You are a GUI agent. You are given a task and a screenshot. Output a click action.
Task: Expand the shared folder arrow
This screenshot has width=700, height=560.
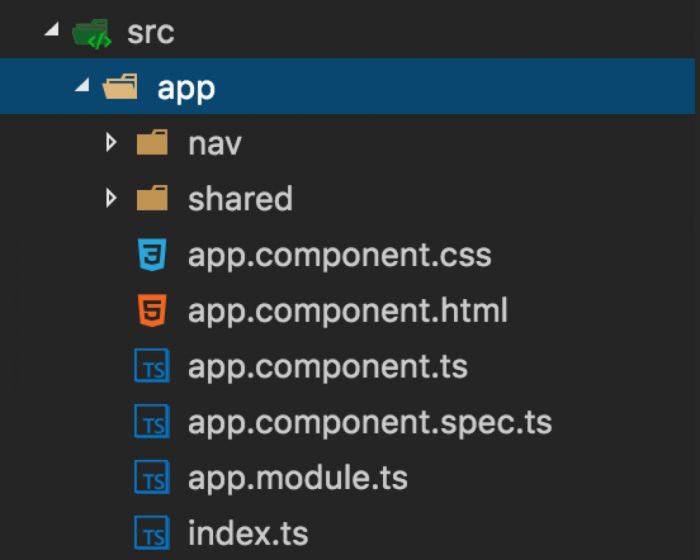pos(112,199)
